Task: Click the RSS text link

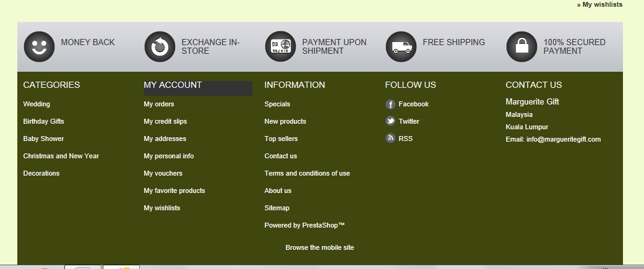Action: click(x=405, y=139)
